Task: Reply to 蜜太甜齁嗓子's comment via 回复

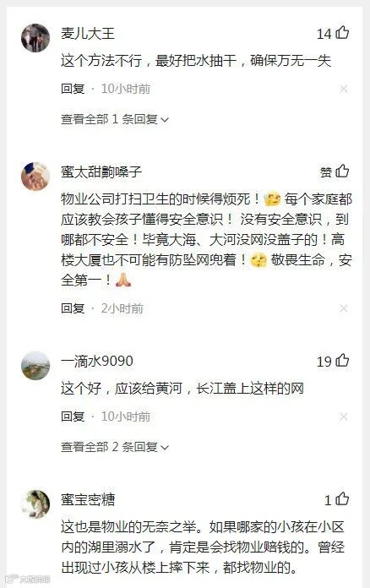Action: (73, 308)
